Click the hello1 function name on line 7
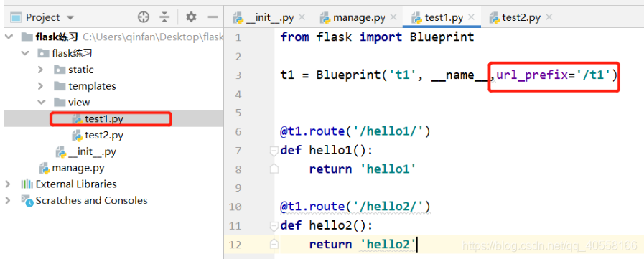 [x=331, y=150]
